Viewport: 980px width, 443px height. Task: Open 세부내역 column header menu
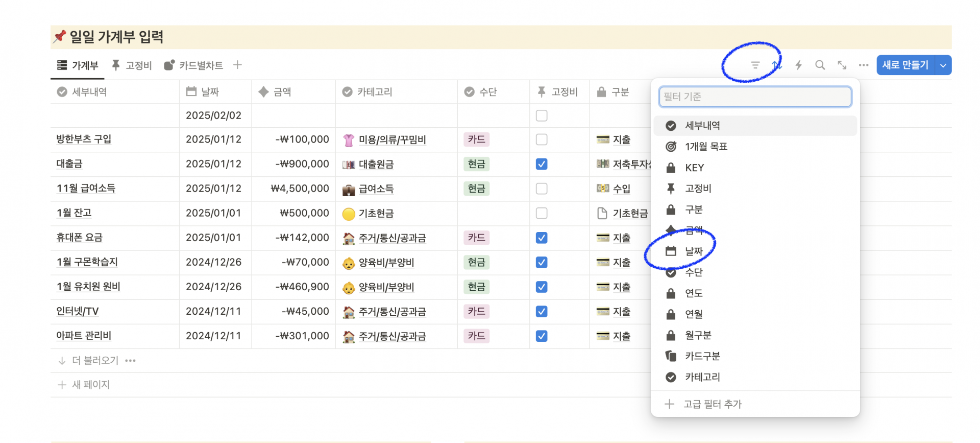click(x=115, y=92)
